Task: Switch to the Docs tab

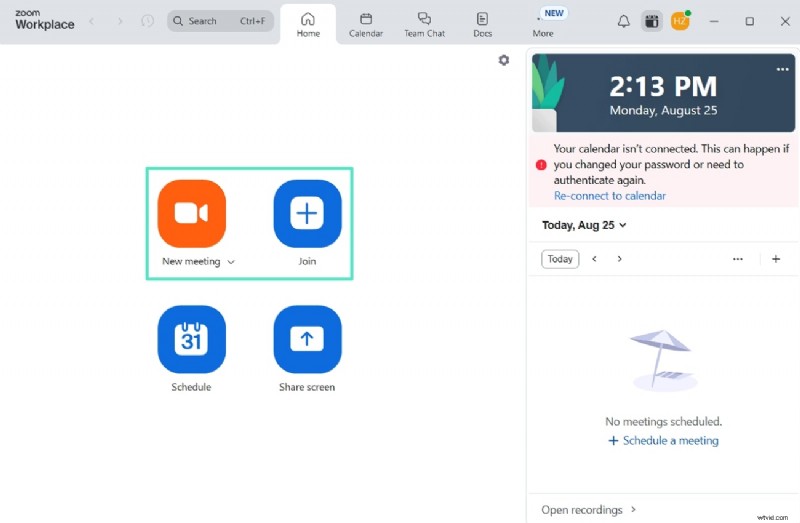Action: [482, 23]
